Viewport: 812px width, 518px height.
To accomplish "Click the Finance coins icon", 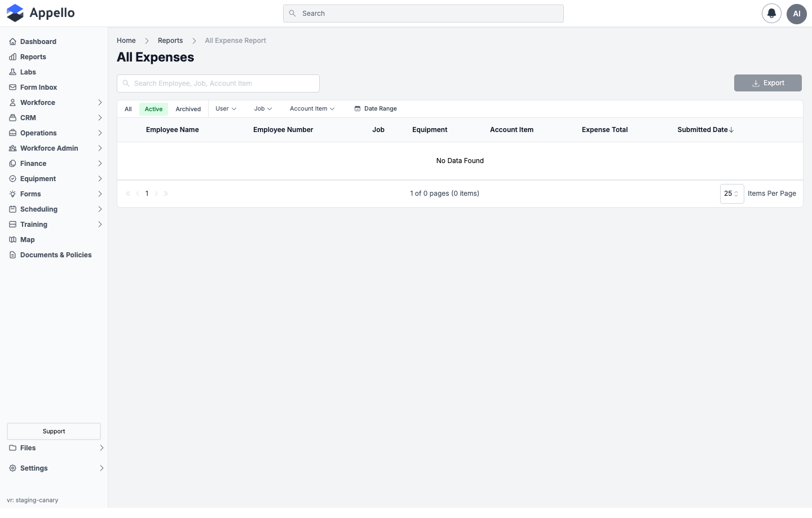I will [x=12, y=164].
